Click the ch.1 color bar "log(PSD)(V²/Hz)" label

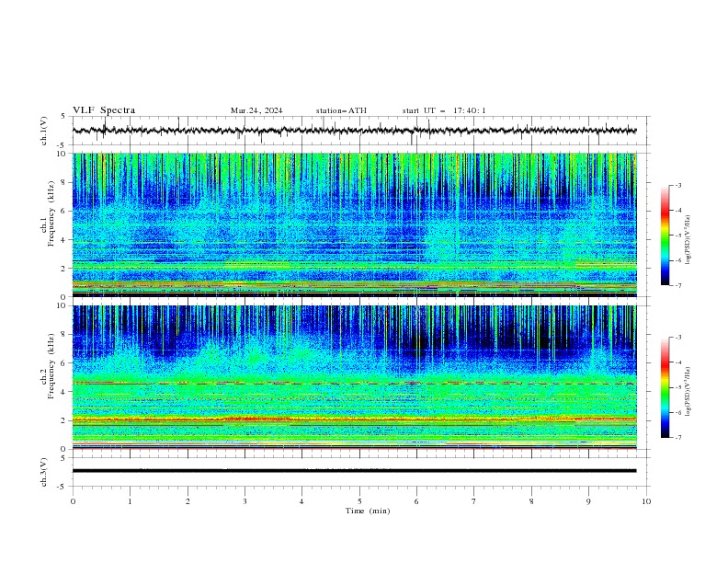pyautogui.click(x=688, y=240)
